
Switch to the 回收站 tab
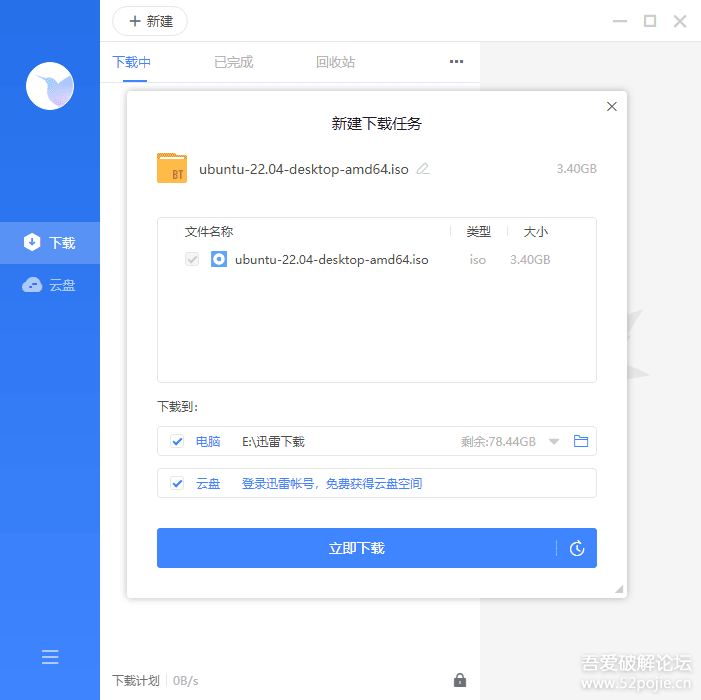tap(335, 62)
